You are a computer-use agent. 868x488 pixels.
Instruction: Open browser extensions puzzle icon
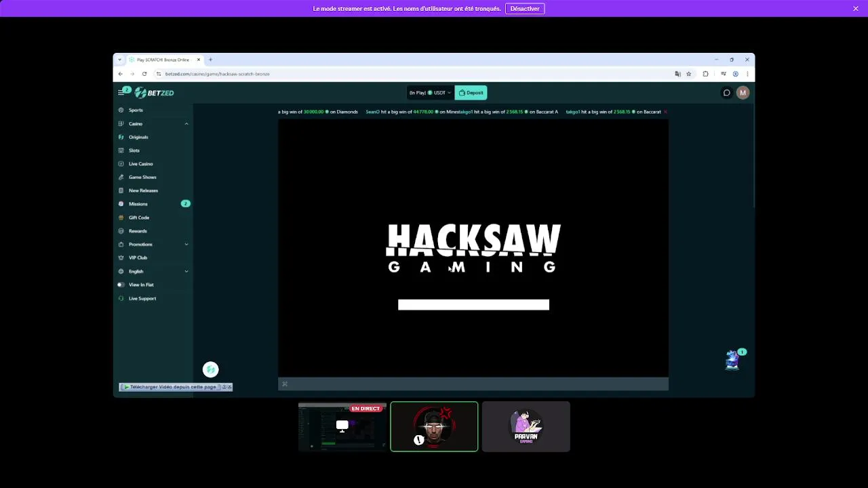(705, 74)
